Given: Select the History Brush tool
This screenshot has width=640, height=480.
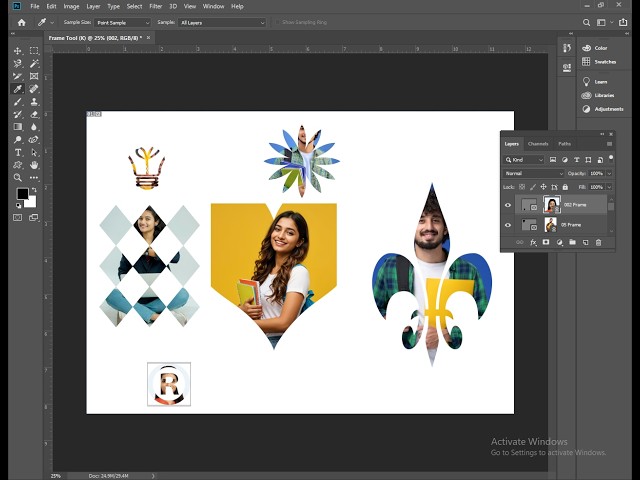Looking at the screenshot, I should tap(18, 114).
